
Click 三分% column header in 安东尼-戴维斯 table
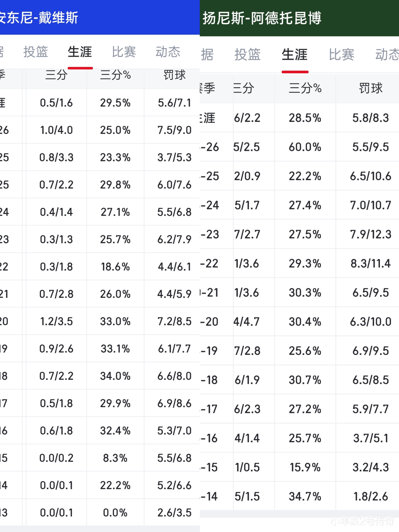(115, 75)
